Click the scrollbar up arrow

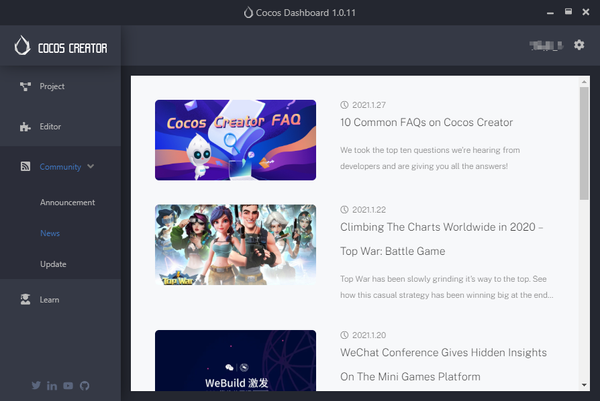(584, 82)
